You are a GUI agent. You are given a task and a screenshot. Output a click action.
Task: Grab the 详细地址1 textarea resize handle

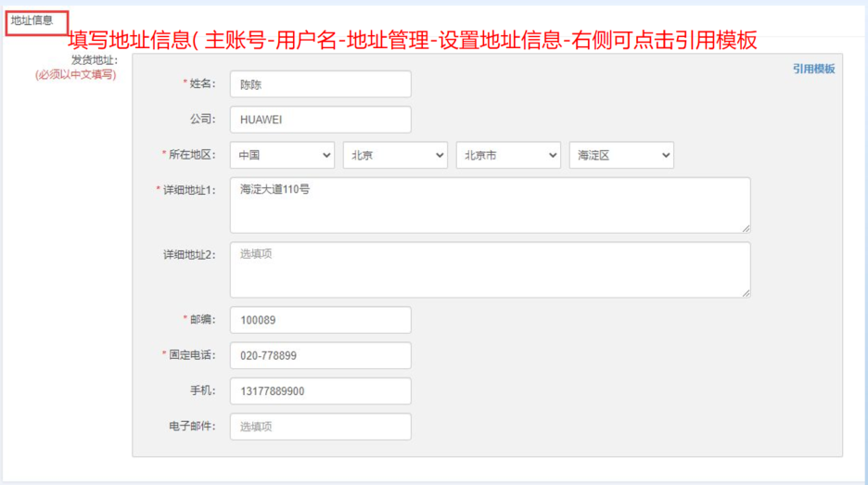pos(746,228)
